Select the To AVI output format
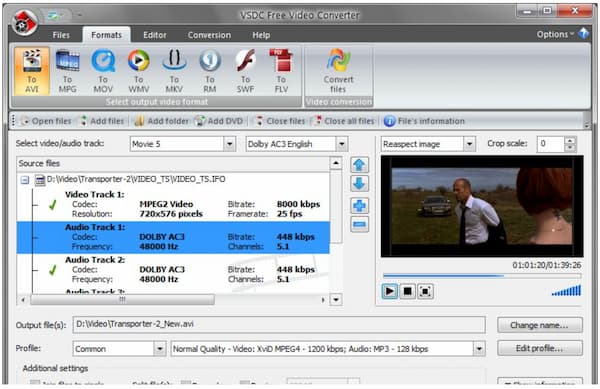This screenshot has height=389, width=600. coord(32,71)
